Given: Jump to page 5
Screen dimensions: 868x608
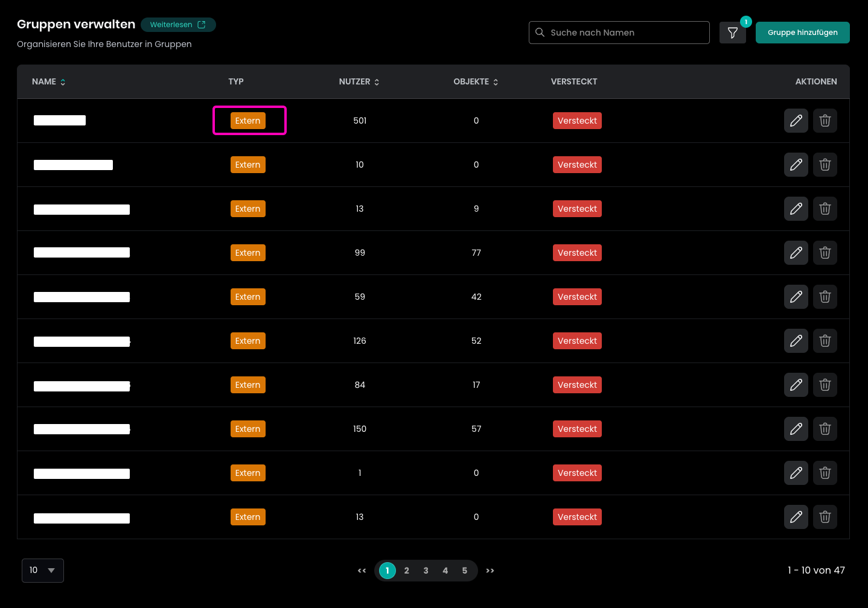Looking at the screenshot, I should coord(465,571).
